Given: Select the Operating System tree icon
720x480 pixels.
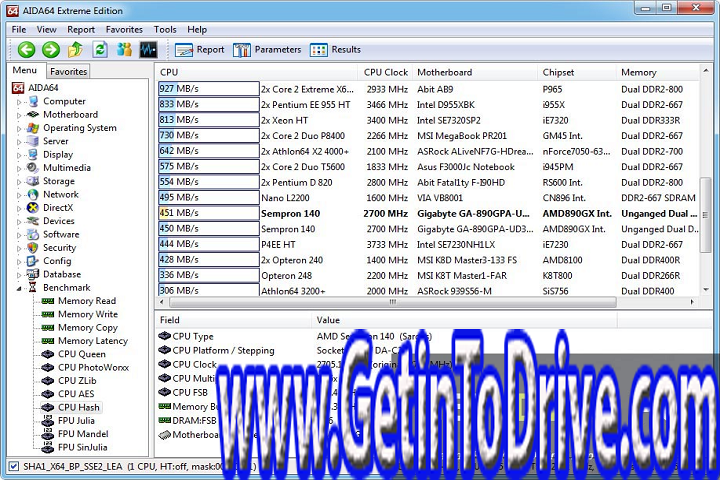Looking at the screenshot, I should pos(33,128).
